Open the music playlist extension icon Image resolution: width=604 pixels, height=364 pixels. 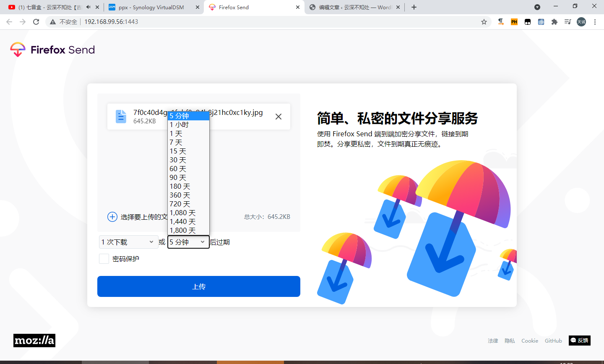pyautogui.click(x=568, y=21)
